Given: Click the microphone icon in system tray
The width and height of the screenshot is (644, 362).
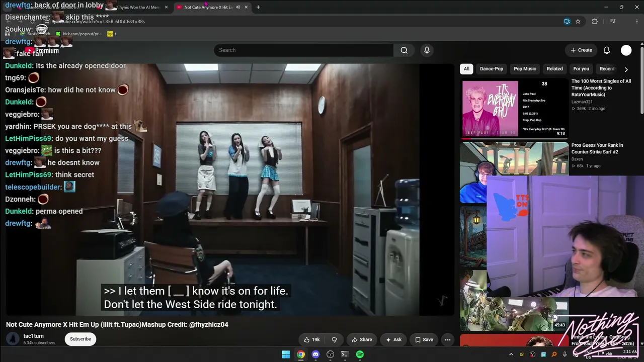Looking at the screenshot, I should tap(565, 354).
